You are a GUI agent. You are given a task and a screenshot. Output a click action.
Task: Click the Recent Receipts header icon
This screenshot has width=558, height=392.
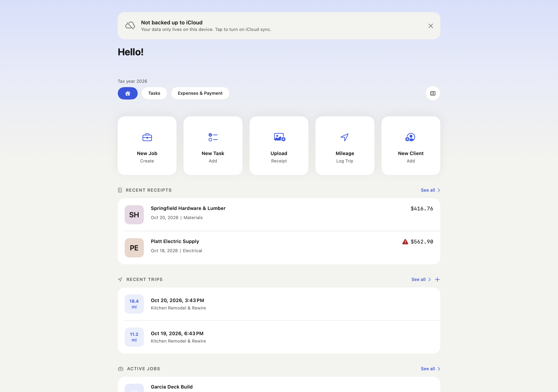pos(120,190)
